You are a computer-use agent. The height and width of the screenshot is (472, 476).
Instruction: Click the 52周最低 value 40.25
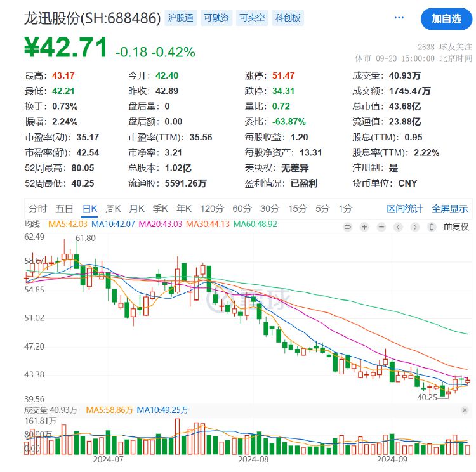[x=83, y=183]
